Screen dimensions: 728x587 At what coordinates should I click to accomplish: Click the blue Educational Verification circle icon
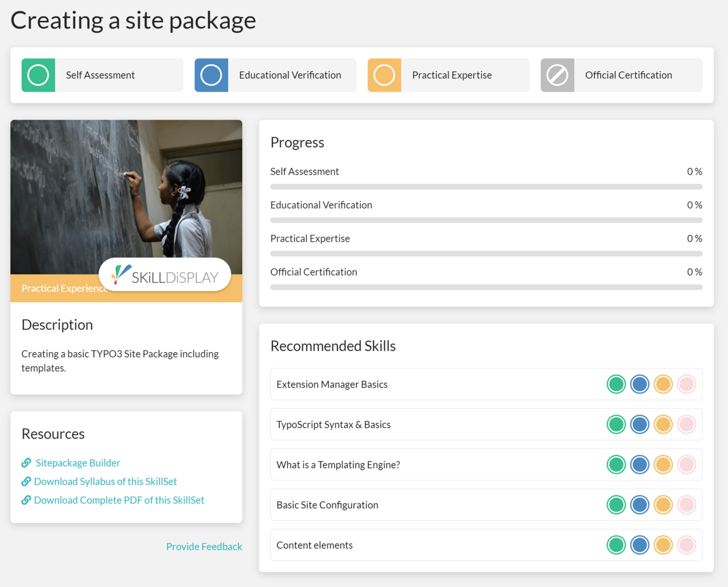(x=211, y=75)
